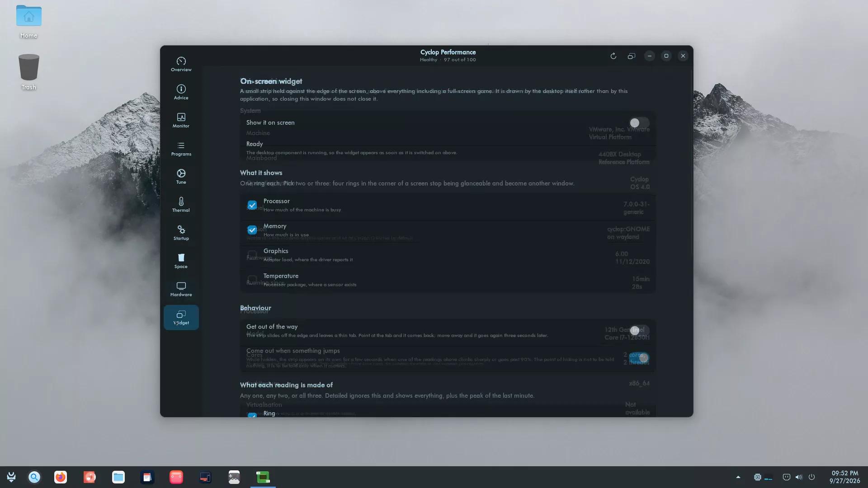Open the Thermal page
Screen dimensions: 868x488
point(181,204)
